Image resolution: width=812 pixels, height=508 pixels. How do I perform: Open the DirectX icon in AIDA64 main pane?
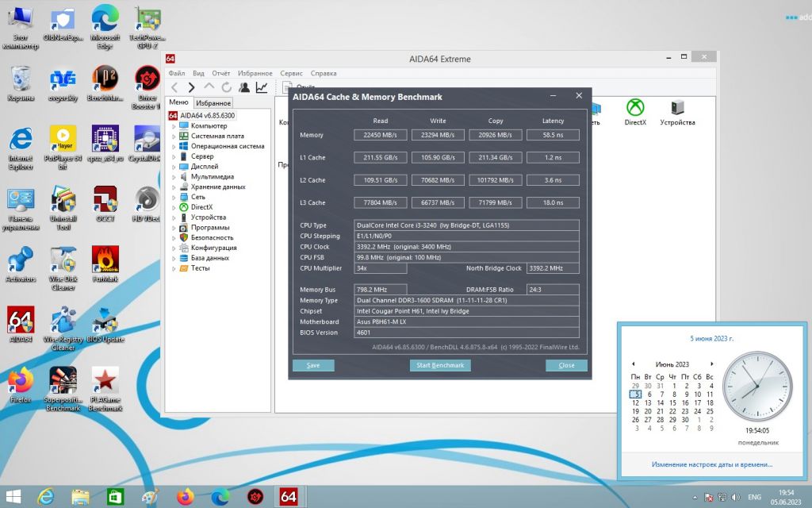point(635,112)
